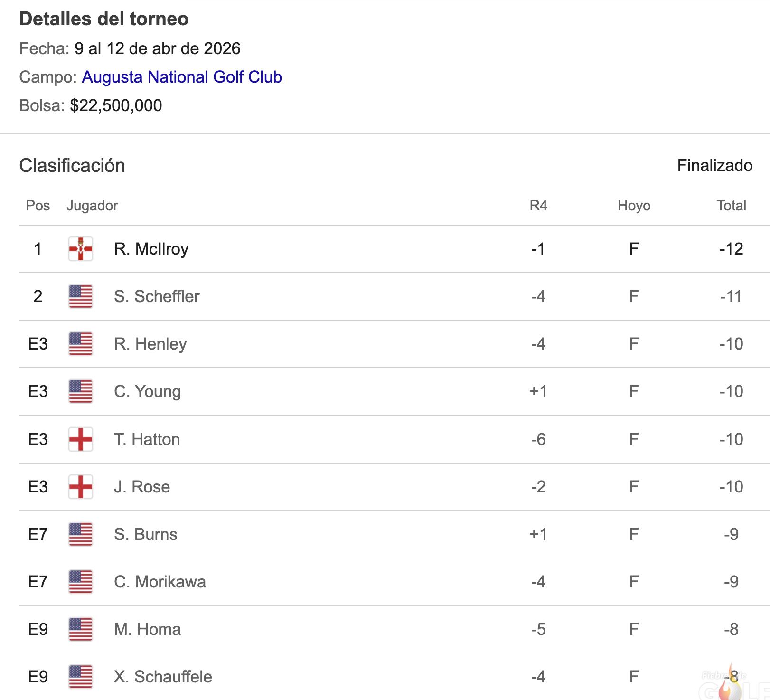
Task: Open the Augusta National Golf Club link
Action: tap(182, 77)
